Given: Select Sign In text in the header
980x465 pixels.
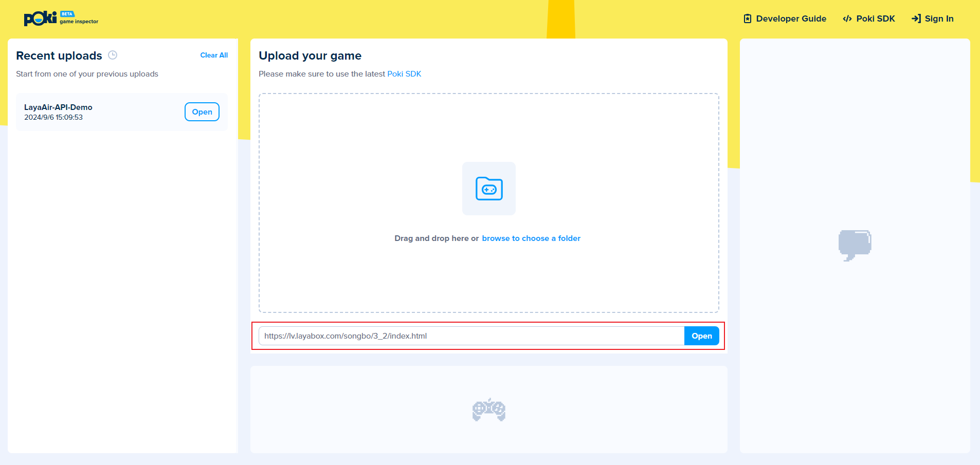Looking at the screenshot, I should (x=939, y=19).
